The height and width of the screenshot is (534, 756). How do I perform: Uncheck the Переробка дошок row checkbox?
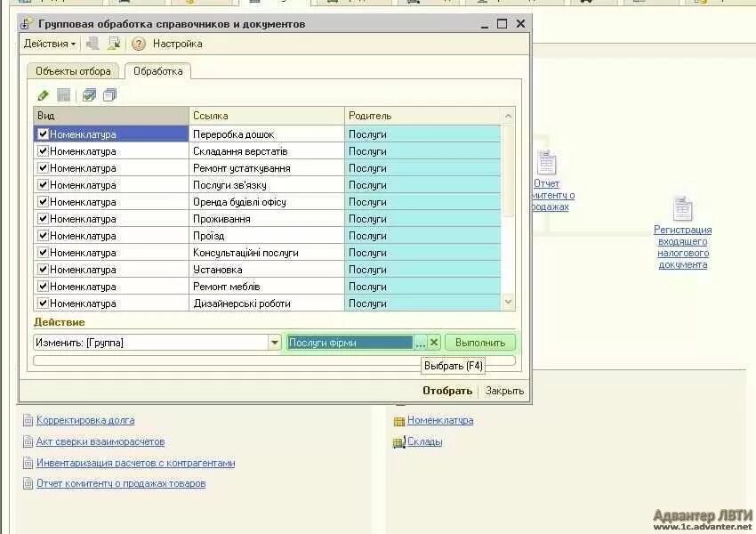point(43,134)
